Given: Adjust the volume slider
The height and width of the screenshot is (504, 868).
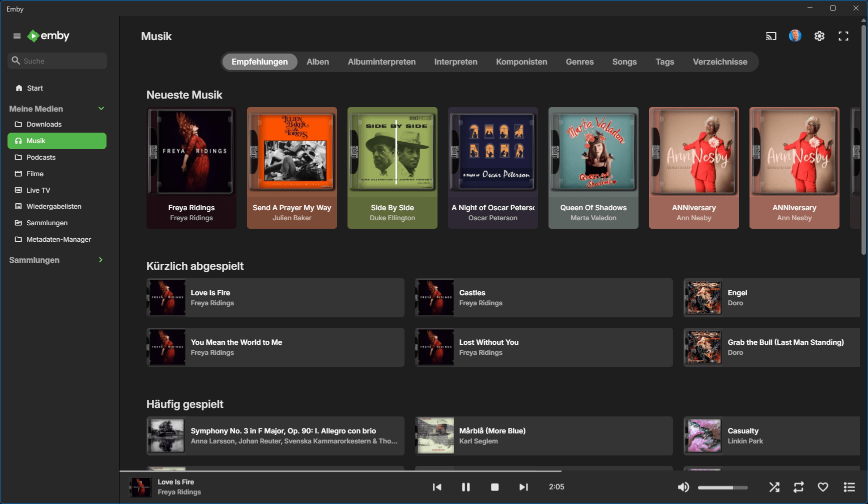Looking at the screenshot, I should coord(722,487).
